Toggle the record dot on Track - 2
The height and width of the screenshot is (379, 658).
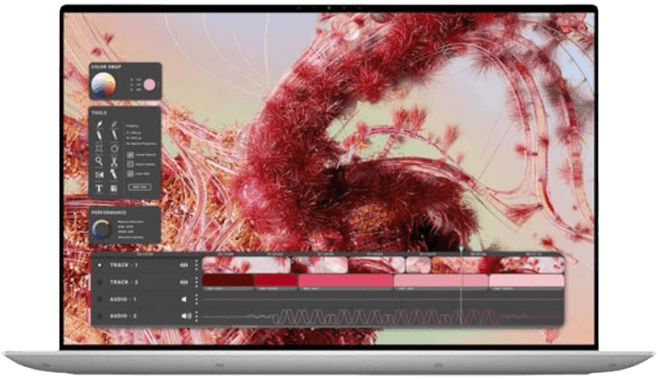pos(99,282)
